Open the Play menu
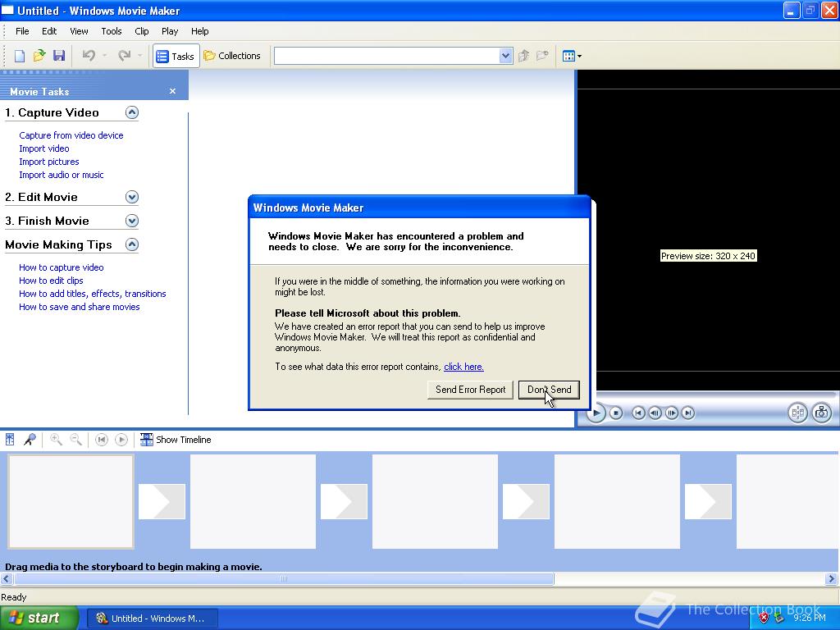 coord(170,31)
